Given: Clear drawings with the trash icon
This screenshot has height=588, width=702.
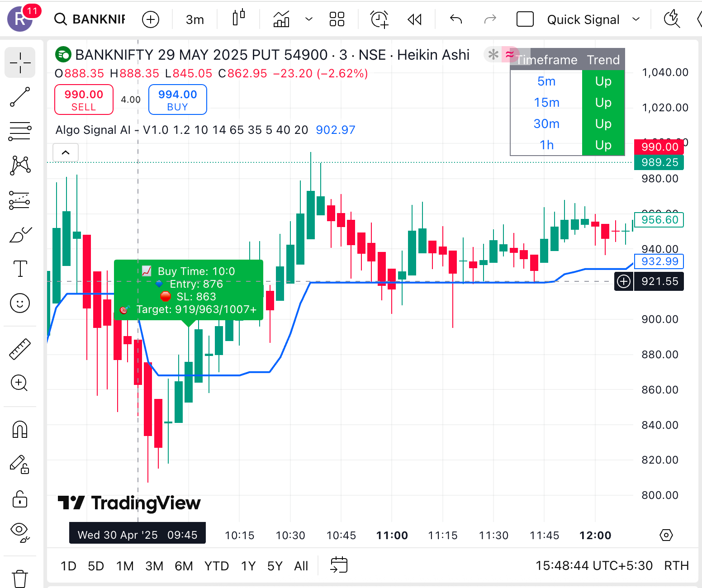Looking at the screenshot, I should [20, 578].
